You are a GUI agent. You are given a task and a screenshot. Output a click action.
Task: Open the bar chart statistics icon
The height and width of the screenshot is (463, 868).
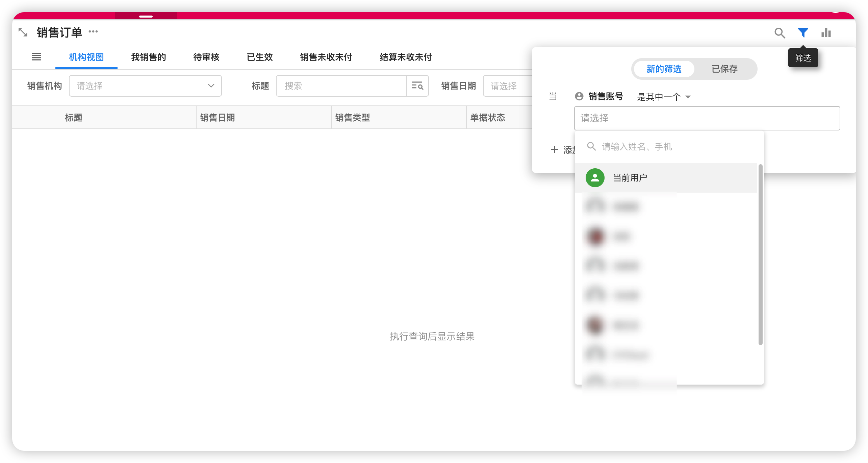[826, 33]
